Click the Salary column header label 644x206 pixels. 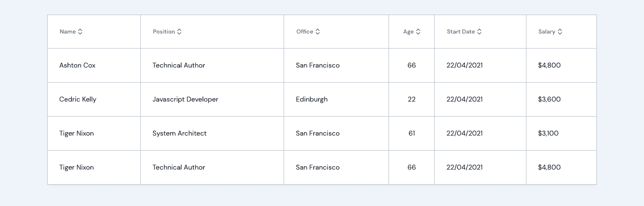tap(546, 32)
